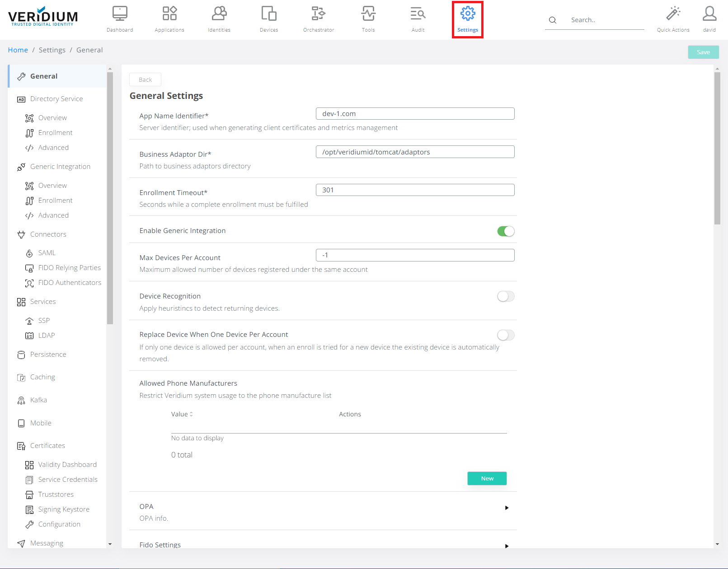Click the main page vertical scrollbar thumb
The image size is (728, 569).
tap(717, 149)
